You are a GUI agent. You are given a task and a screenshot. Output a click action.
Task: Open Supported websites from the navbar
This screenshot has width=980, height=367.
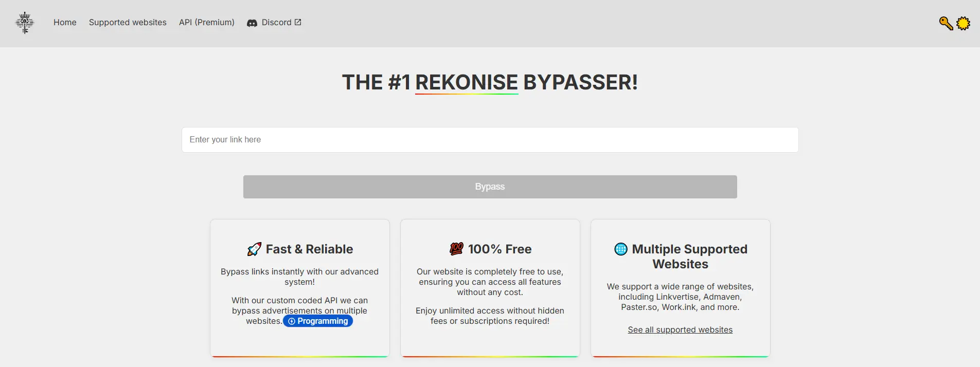pyautogui.click(x=128, y=23)
